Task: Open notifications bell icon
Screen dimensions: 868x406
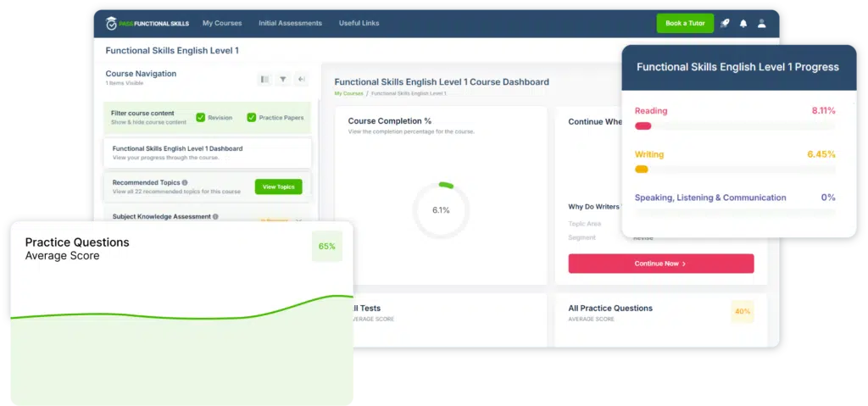Action: pos(743,23)
